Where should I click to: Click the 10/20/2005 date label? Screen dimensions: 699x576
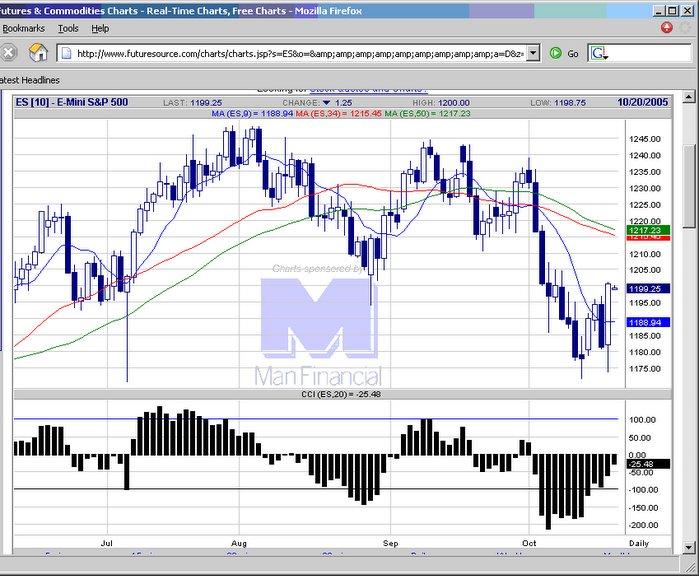(642, 102)
